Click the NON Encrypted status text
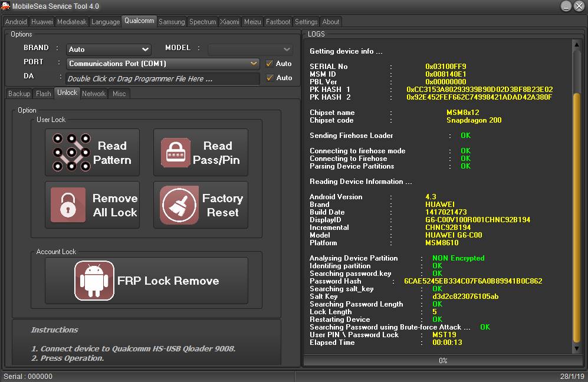 click(x=458, y=258)
